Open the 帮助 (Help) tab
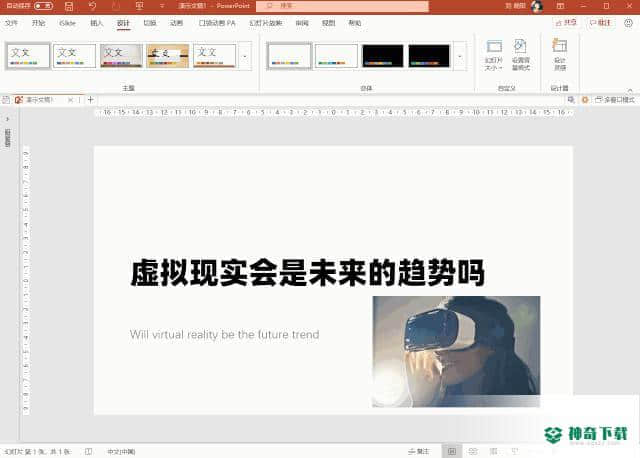The image size is (640, 458). [x=355, y=23]
